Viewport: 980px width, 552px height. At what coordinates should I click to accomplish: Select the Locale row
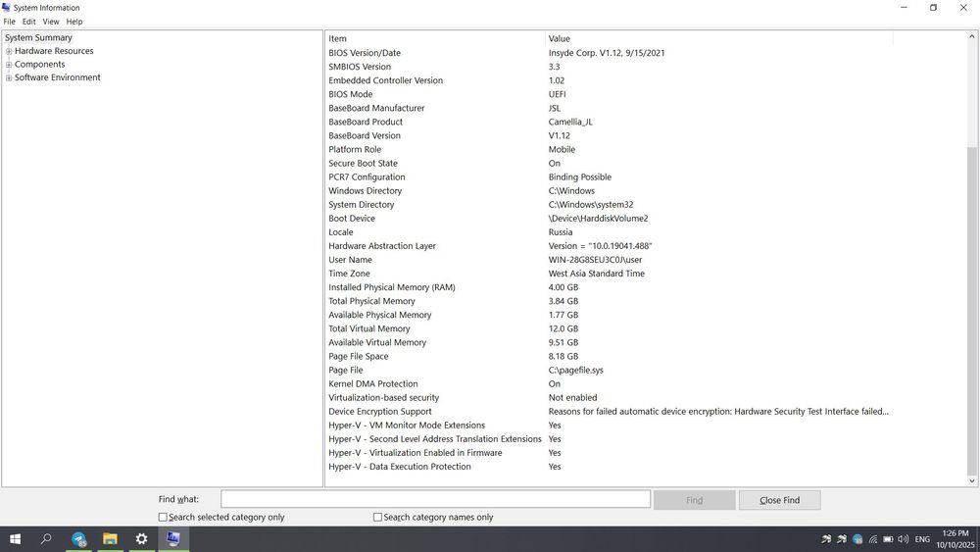610,232
